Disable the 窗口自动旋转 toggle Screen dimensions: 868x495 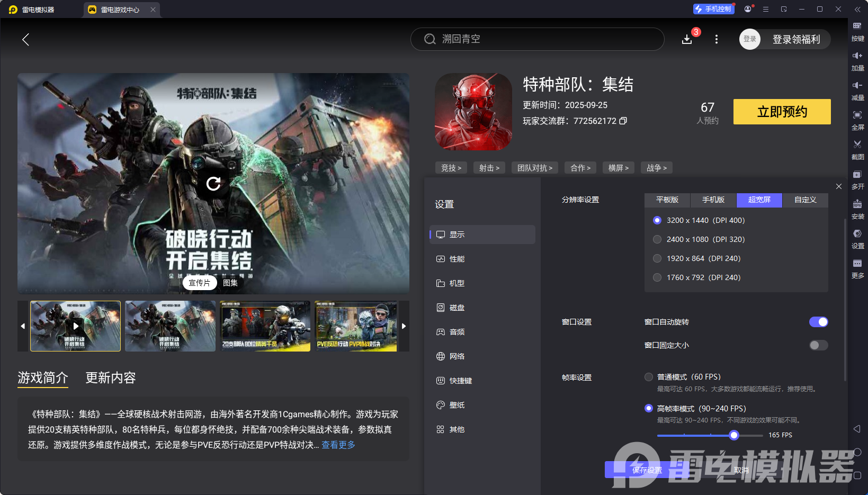pos(818,321)
